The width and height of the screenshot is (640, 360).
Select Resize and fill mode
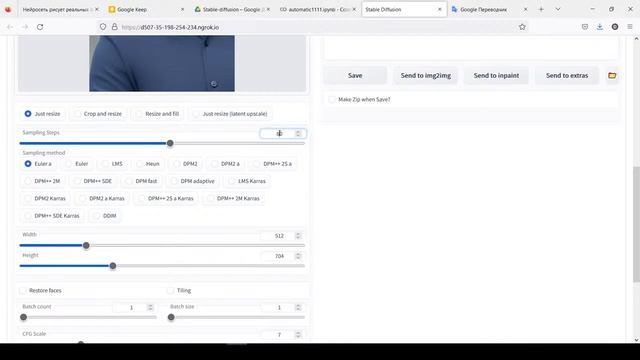point(158,114)
